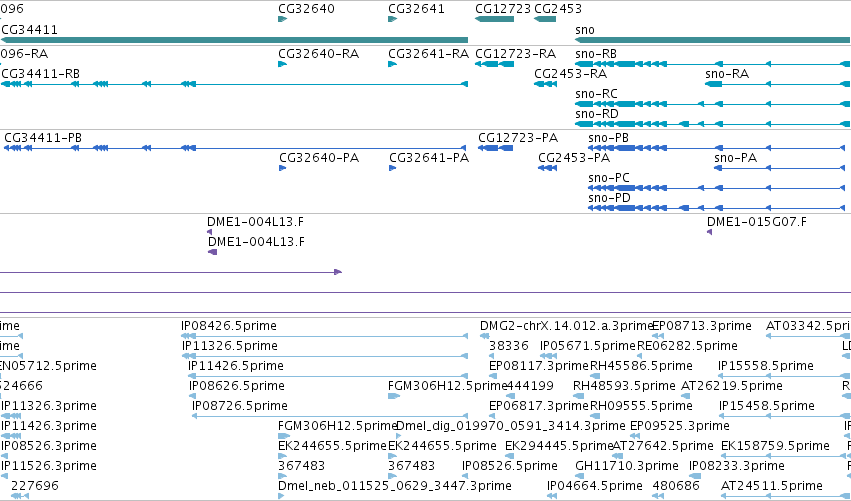Select EST IP15558.5prime
Viewport: 851px width, 501px height.
pos(766,366)
